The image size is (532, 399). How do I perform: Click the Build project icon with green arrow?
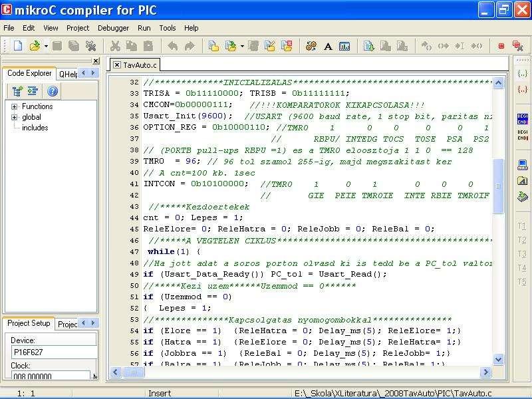pos(369,46)
